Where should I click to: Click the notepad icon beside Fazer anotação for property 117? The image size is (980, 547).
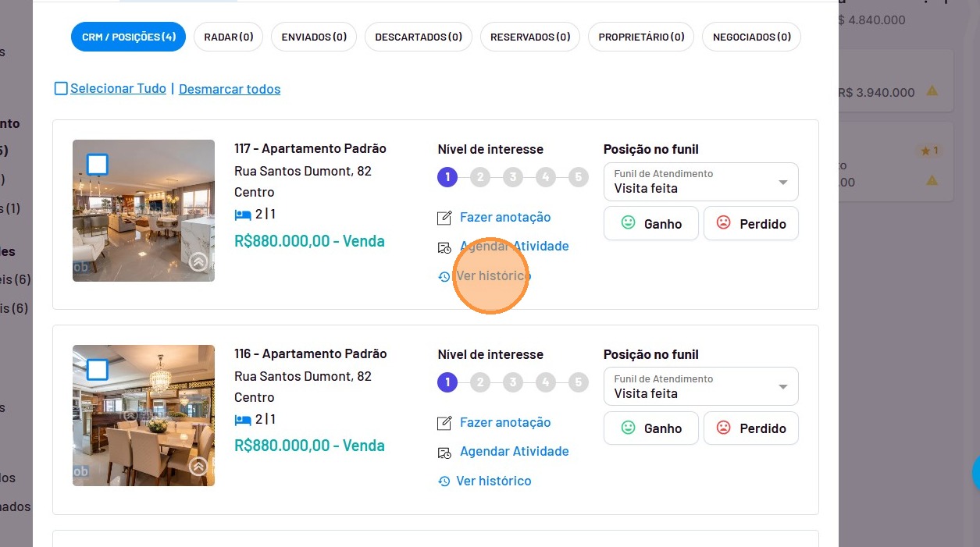point(444,218)
